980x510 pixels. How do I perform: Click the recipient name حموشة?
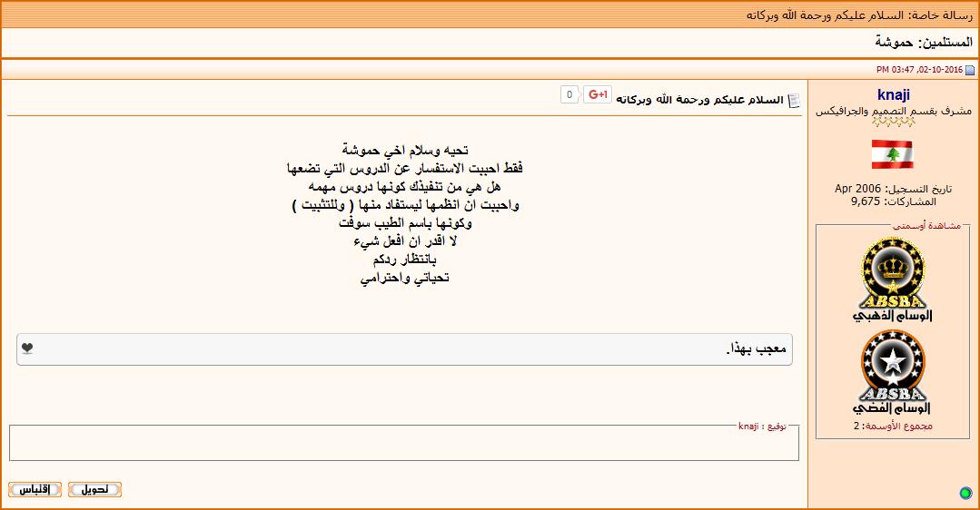[894, 43]
